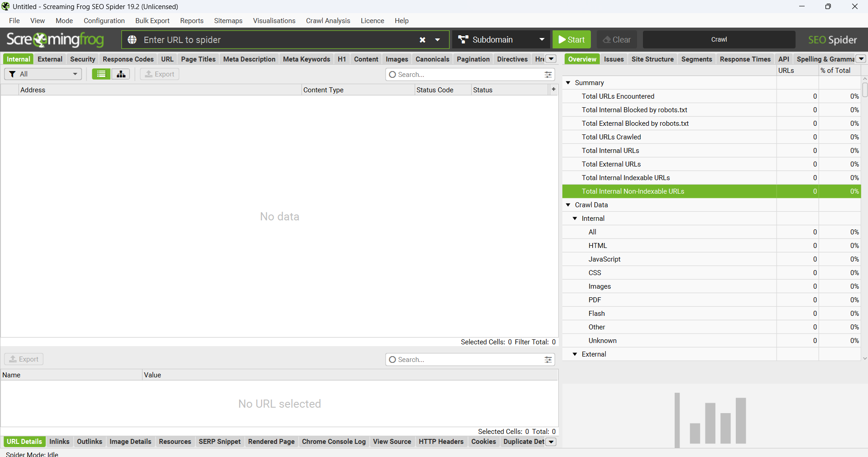Screen dimensions: 868x457
Task: Click the overview panel vertical scrollbar
Action: coord(865,90)
